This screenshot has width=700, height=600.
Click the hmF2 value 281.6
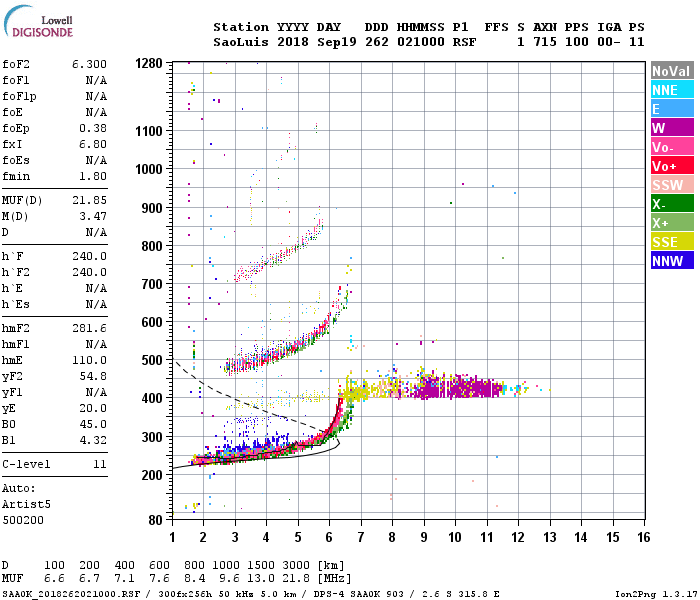tap(89, 328)
